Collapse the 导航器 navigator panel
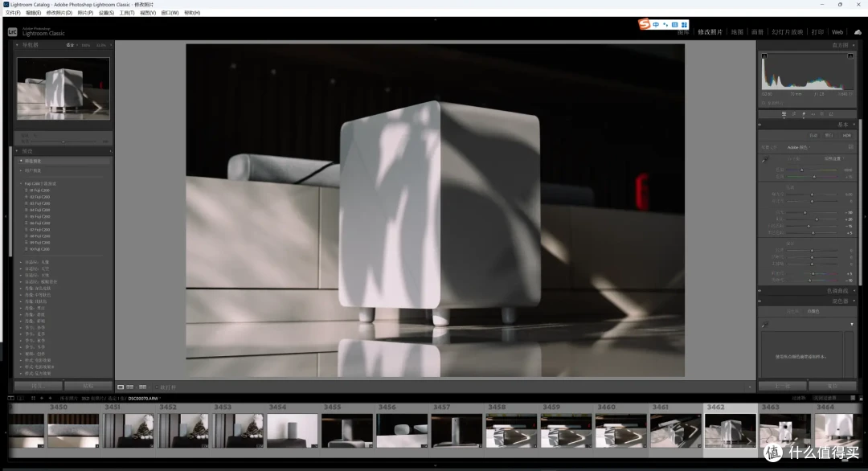Screen dimensions: 868x471 (17, 45)
